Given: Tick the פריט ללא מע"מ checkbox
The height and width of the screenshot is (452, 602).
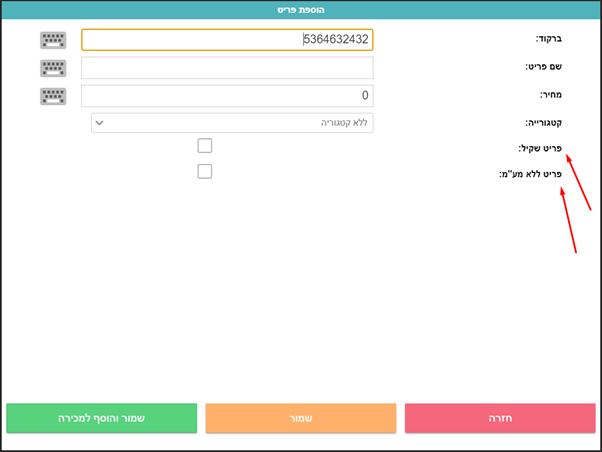Looking at the screenshot, I should [x=205, y=171].
